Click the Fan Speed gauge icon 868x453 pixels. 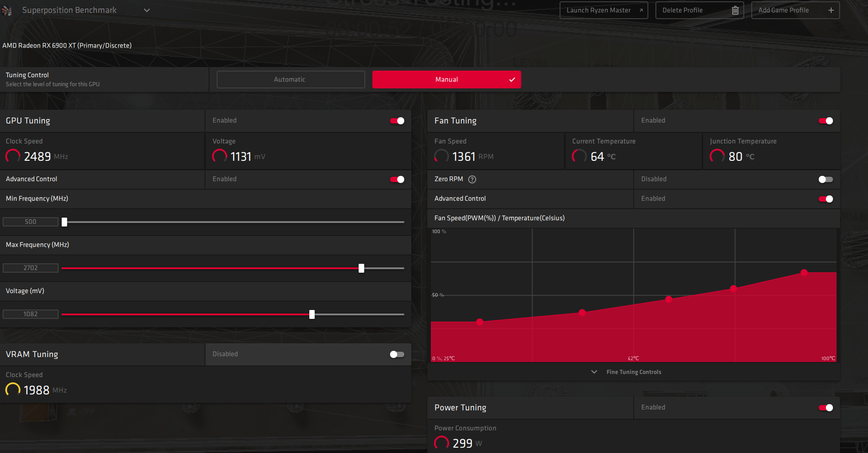(x=442, y=156)
